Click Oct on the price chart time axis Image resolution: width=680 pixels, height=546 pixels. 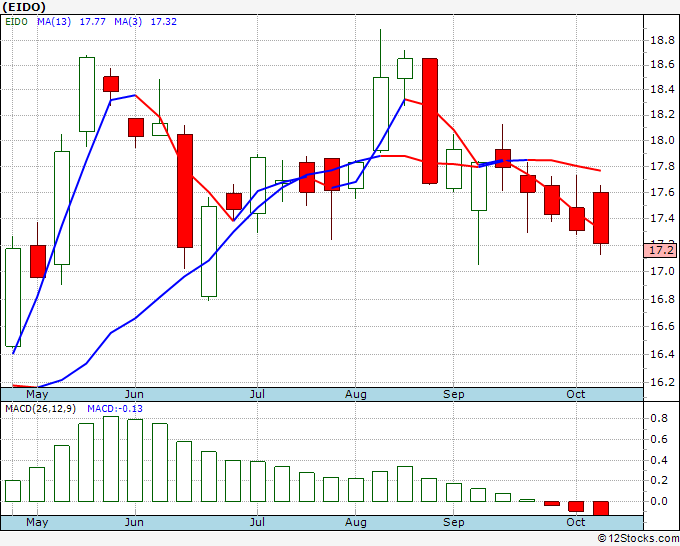point(576,394)
